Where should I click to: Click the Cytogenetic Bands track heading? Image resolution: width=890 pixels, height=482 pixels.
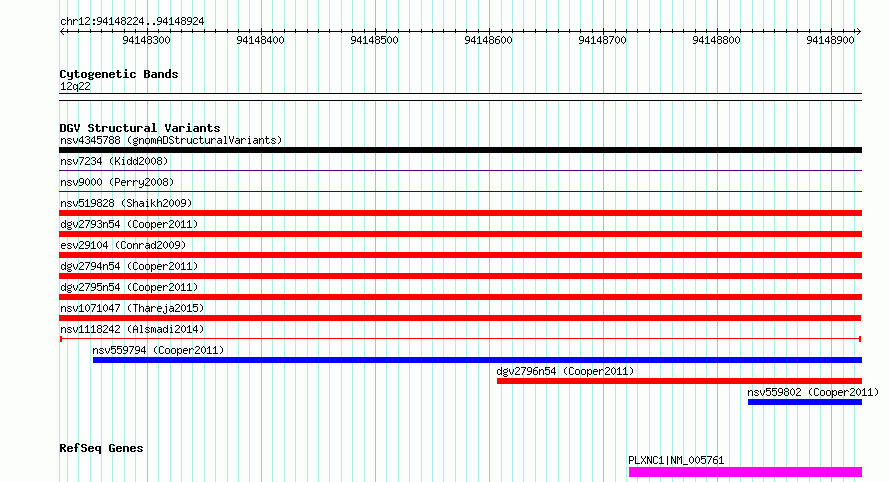pyautogui.click(x=119, y=74)
